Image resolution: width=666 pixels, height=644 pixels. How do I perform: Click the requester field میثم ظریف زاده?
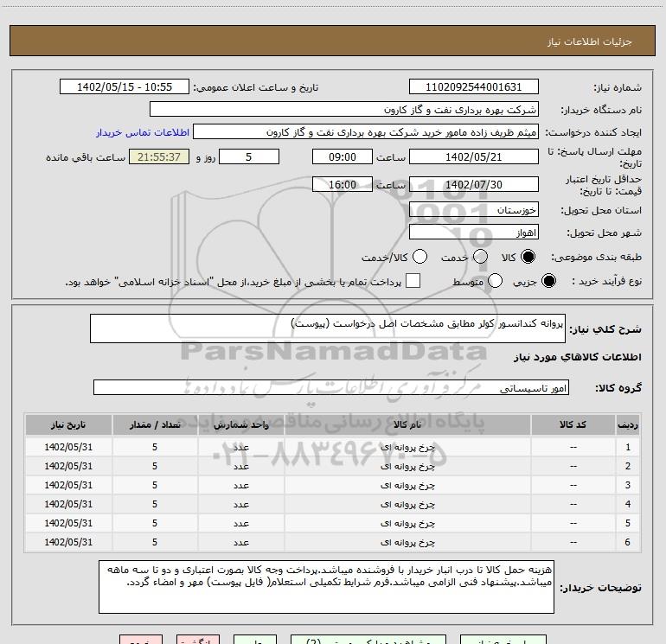pyautogui.click(x=366, y=132)
